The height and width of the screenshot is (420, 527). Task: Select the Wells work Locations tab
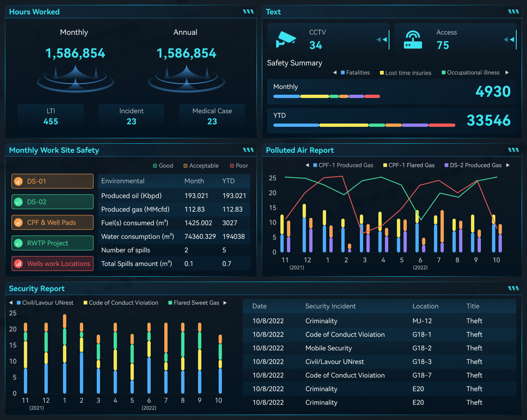coord(52,264)
